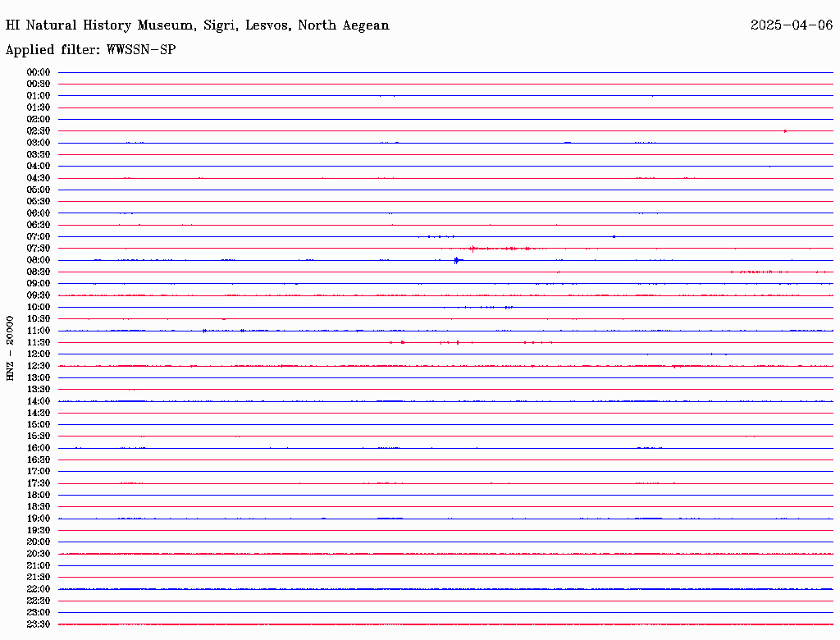This screenshot has width=840, height=640.
Task: Click the 05:30 time label
Action: coord(39,202)
